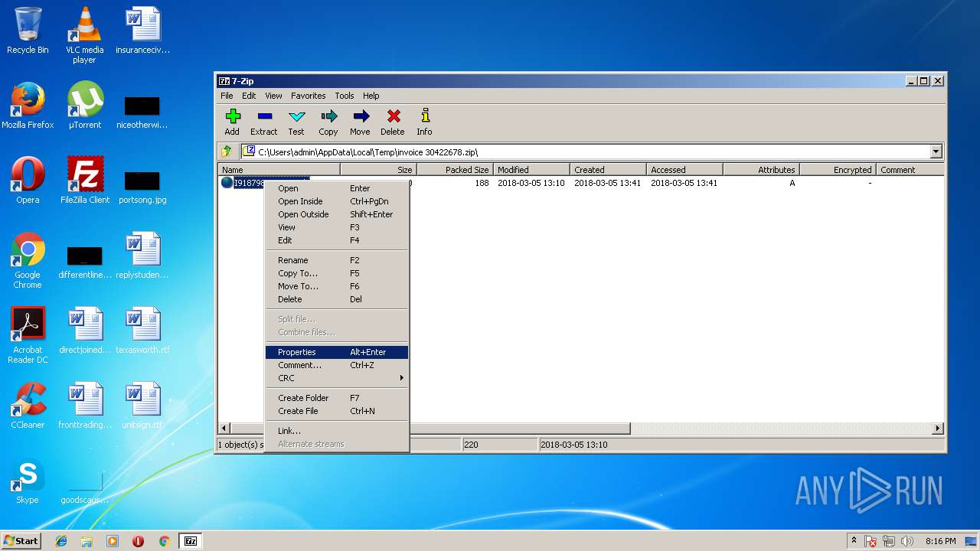Go up one folder level with arrow icon
Image resolution: width=980 pixels, height=551 pixels.
coord(227,152)
